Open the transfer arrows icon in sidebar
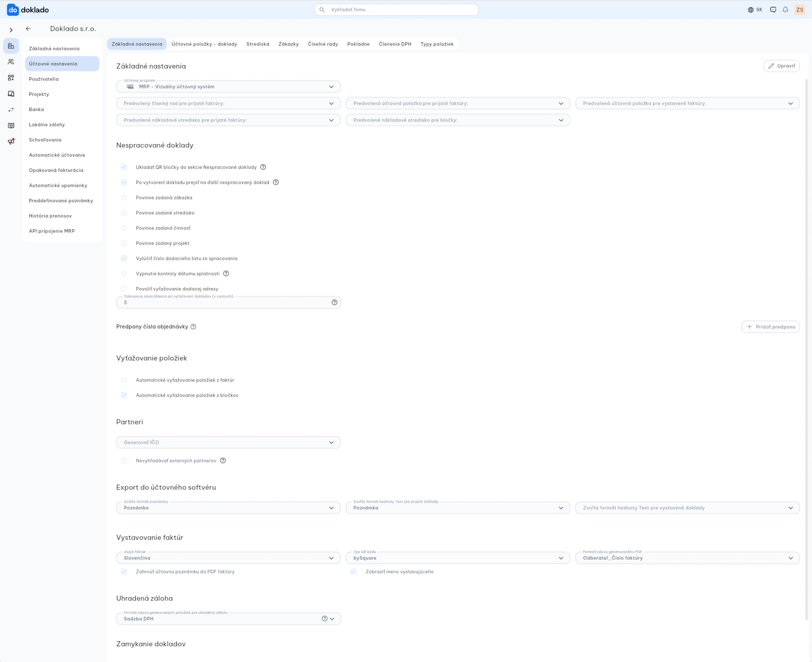This screenshot has width=812, height=662. point(11,110)
